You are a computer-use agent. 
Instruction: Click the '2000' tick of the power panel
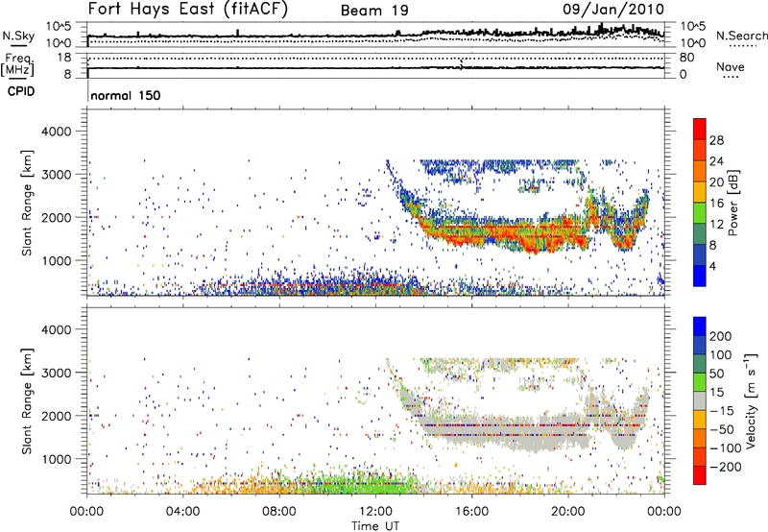[56, 218]
